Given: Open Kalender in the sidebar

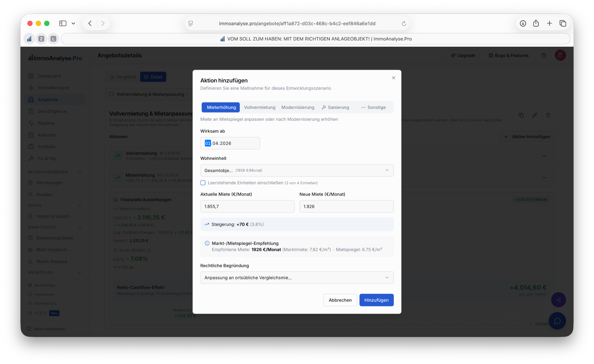Looking at the screenshot, I should tap(55, 135).
